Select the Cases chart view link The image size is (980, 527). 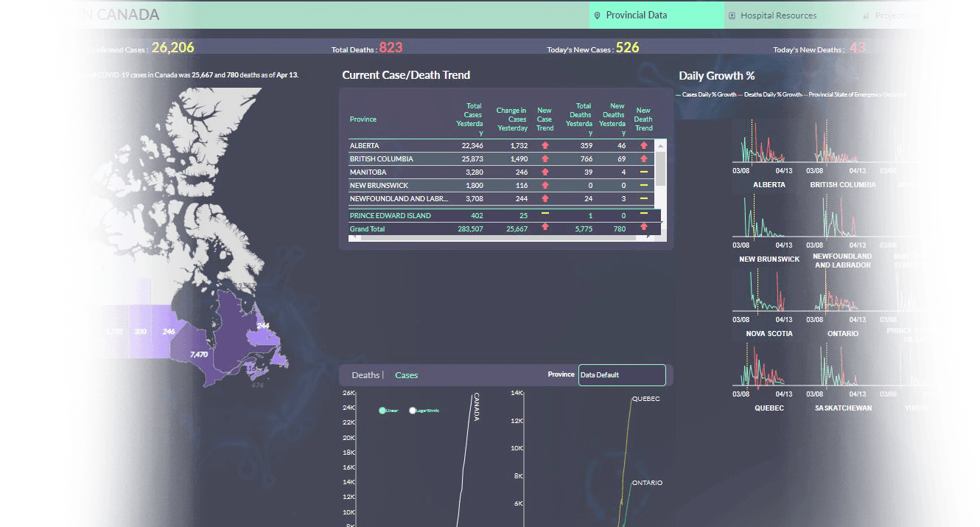406,375
